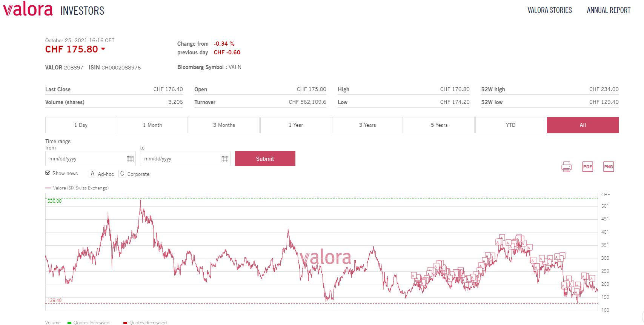Click the Valora logo

pos(27,9)
